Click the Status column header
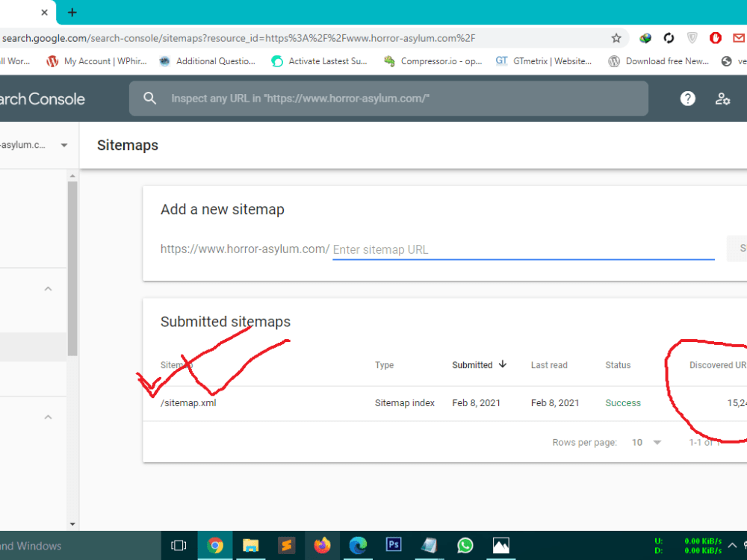This screenshot has height=560, width=747. [618, 365]
